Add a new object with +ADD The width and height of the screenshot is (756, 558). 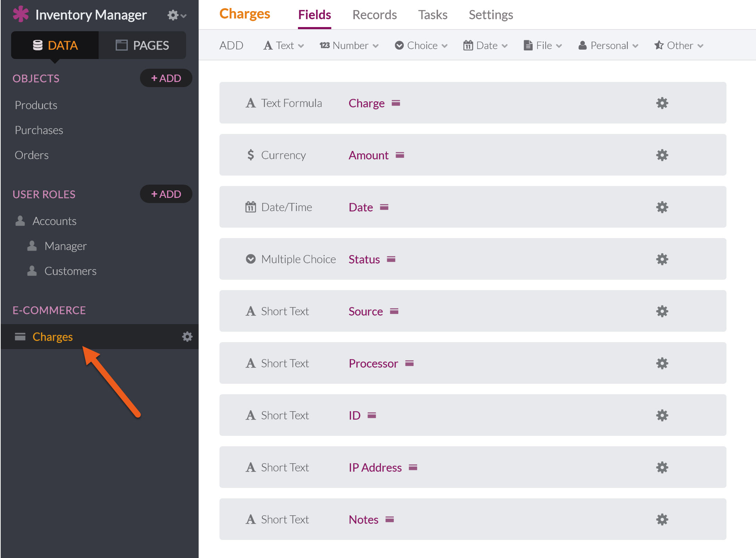pyautogui.click(x=166, y=78)
